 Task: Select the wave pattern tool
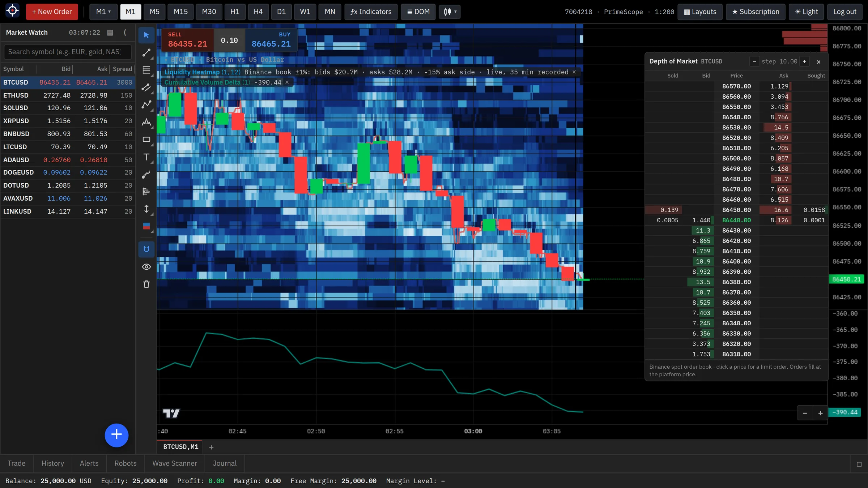tap(146, 122)
